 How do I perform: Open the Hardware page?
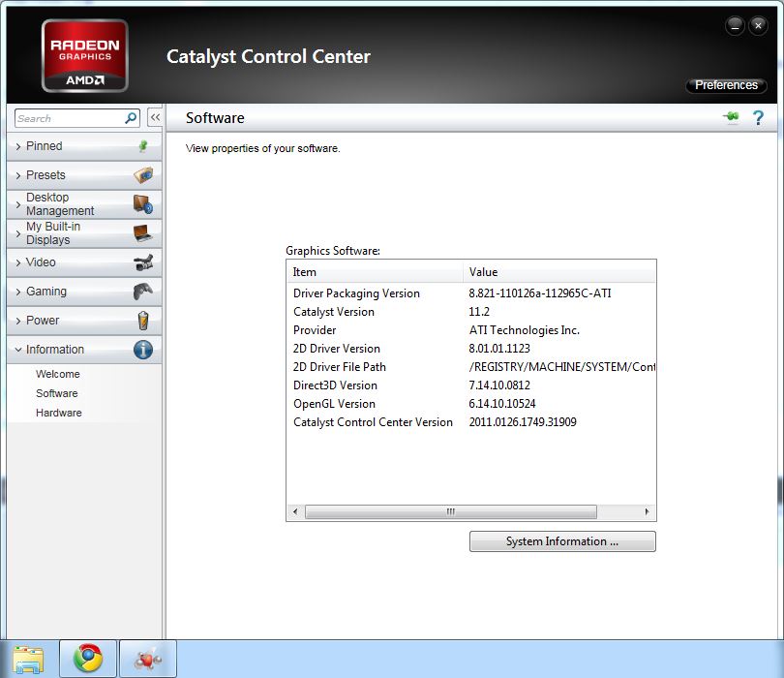[58, 413]
